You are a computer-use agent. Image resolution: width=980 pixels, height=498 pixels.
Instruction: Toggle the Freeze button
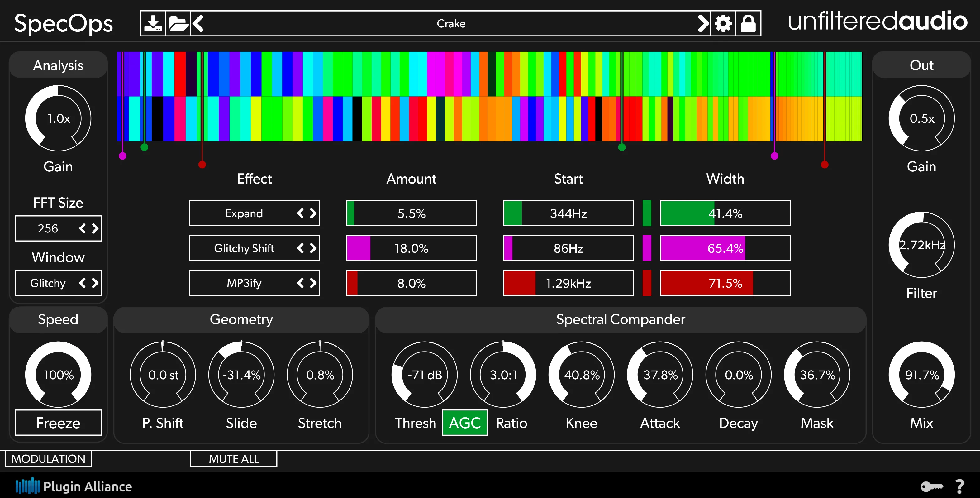pyautogui.click(x=58, y=423)
